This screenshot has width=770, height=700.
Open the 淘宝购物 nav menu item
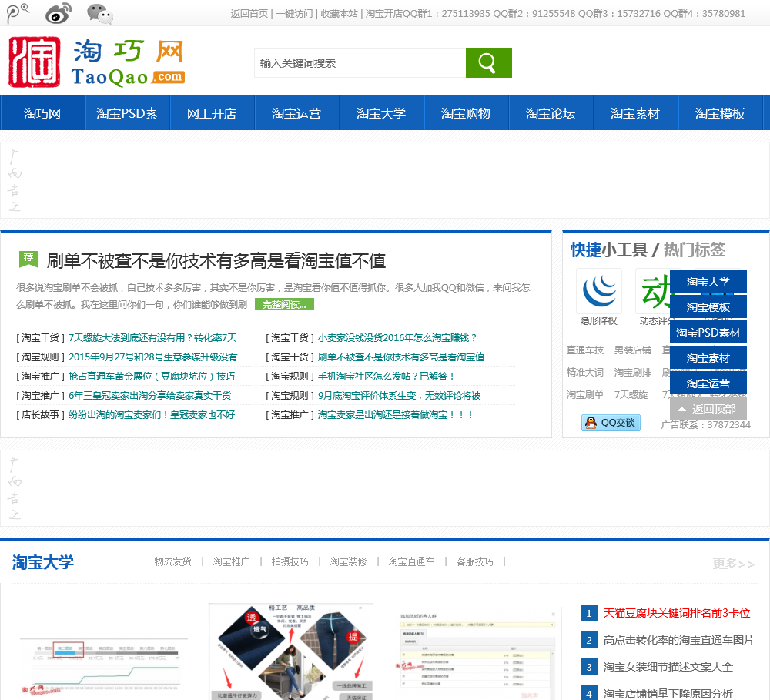click(x=466, y=113)
